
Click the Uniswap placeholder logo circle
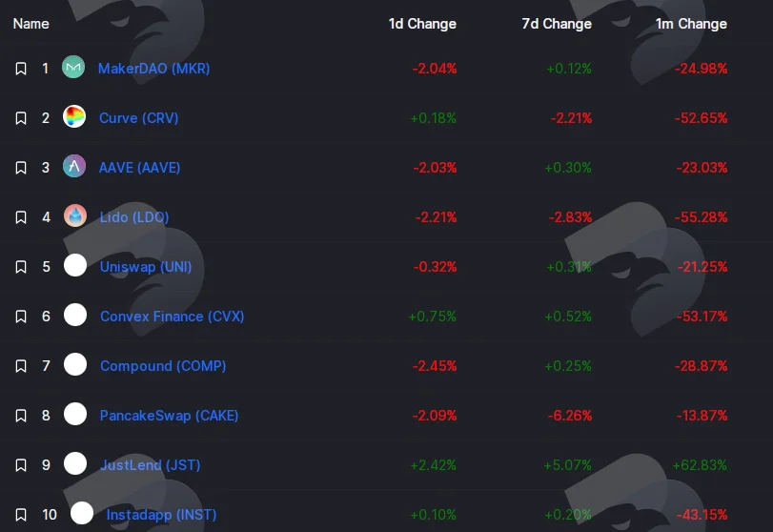point(75,265)
